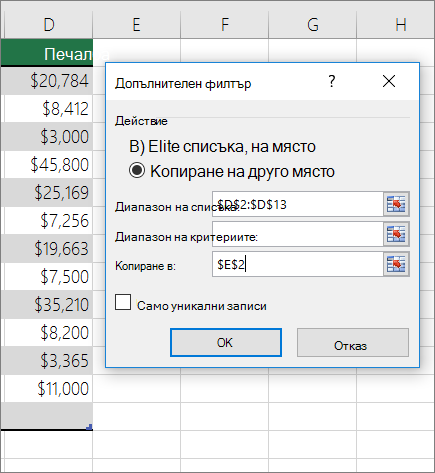Viewport: 435px width, 473px height.
Task: Focus the Диапазон на критериите field
Action: tap(298, 234)
